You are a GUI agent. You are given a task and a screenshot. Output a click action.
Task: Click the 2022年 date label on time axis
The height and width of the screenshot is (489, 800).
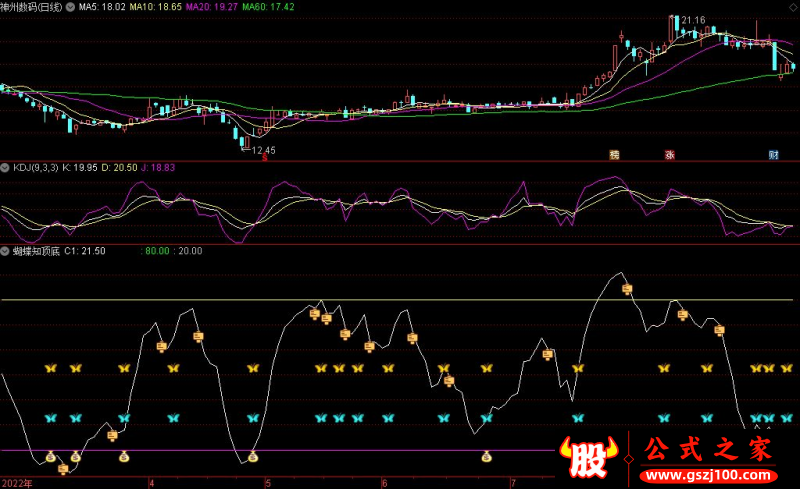tap(16, 482)
